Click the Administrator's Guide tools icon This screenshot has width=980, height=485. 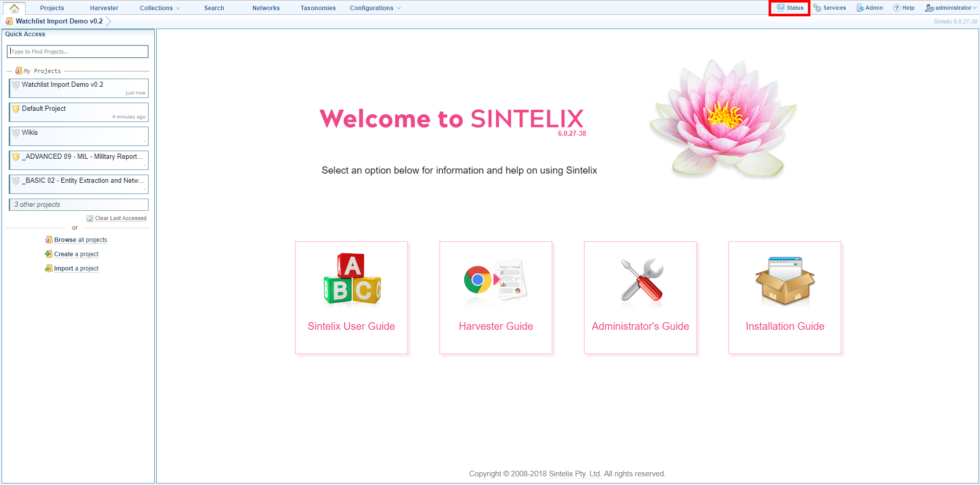point(640,280)
